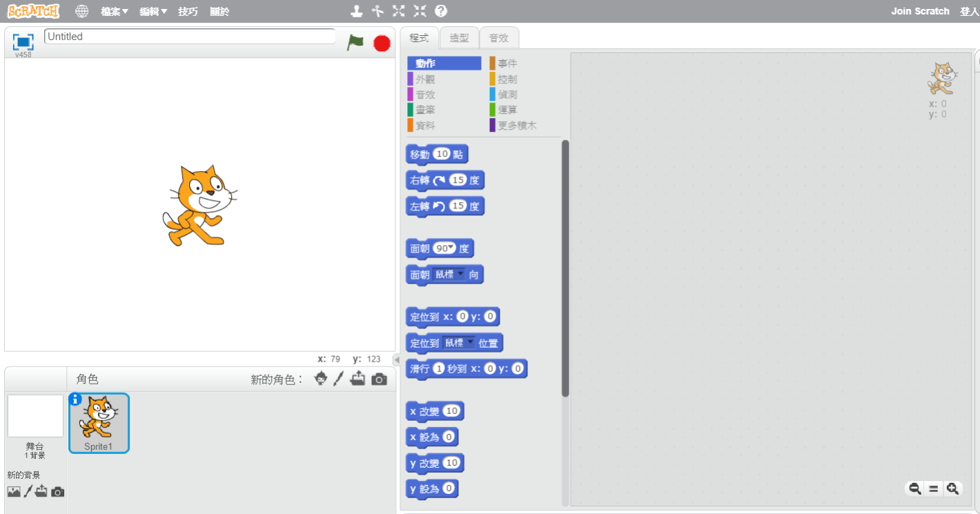Upload sprite from file

(x=357, y=378)
